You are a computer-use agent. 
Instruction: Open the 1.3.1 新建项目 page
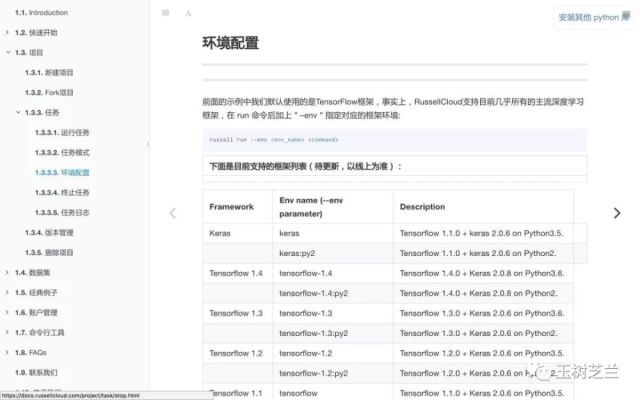click(x=50, y=72)
